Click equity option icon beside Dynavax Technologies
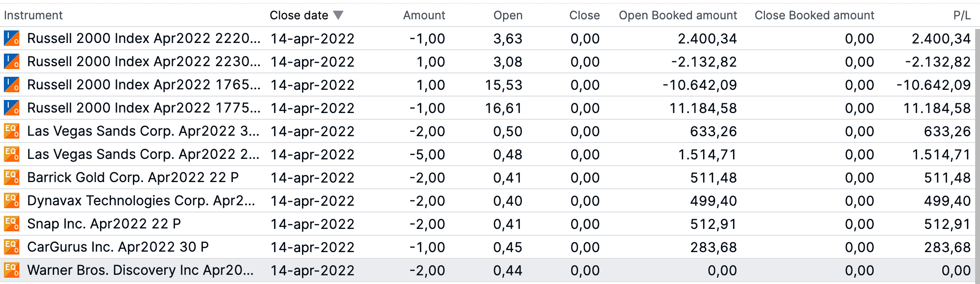The image size is (980, 284). [x=12, y=200]
